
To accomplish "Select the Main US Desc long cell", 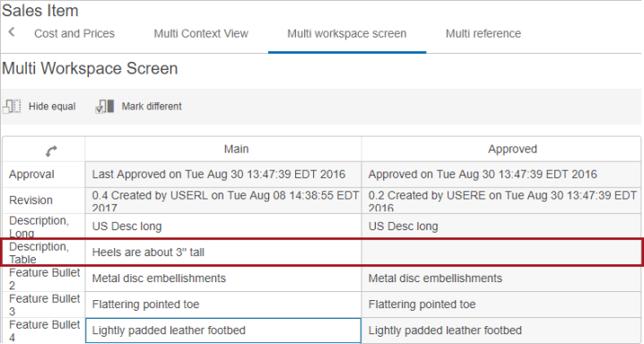I will 223,227.
